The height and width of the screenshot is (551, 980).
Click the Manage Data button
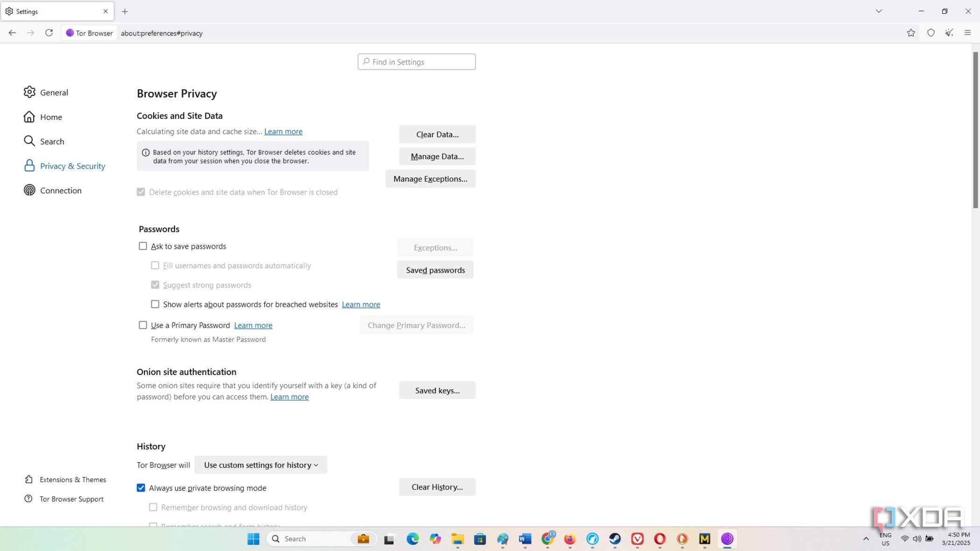(x=437, y=156)
